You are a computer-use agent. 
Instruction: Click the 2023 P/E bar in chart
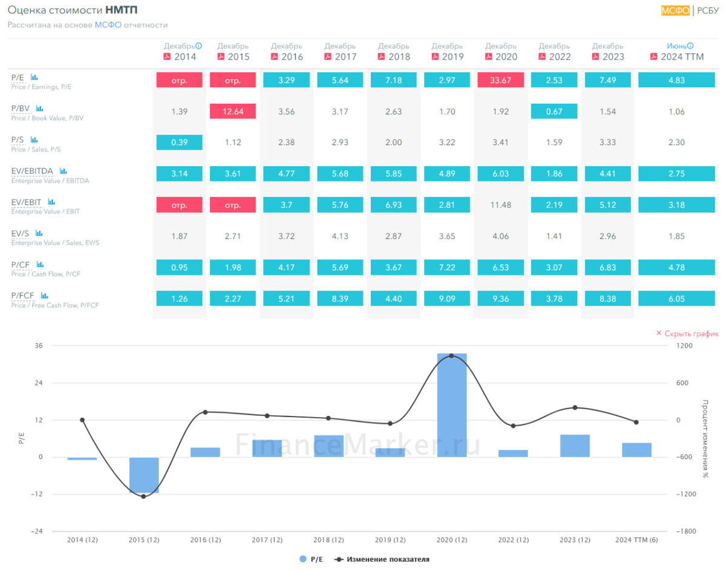click(575, 446)
